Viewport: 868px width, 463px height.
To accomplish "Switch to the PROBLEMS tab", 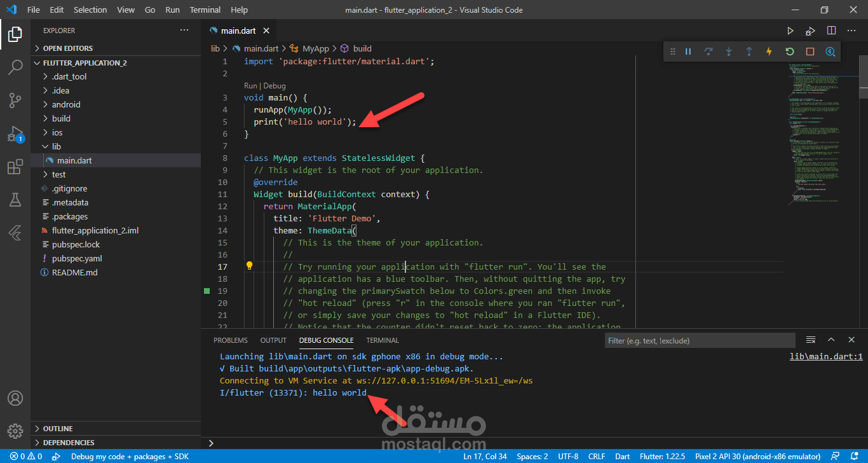I will [x=231, y=340].
